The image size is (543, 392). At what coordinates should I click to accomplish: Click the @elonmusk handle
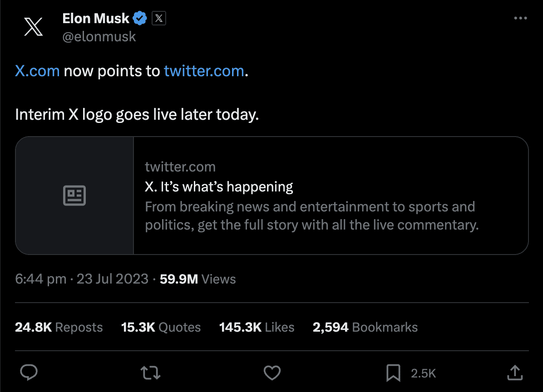(99, 37)
